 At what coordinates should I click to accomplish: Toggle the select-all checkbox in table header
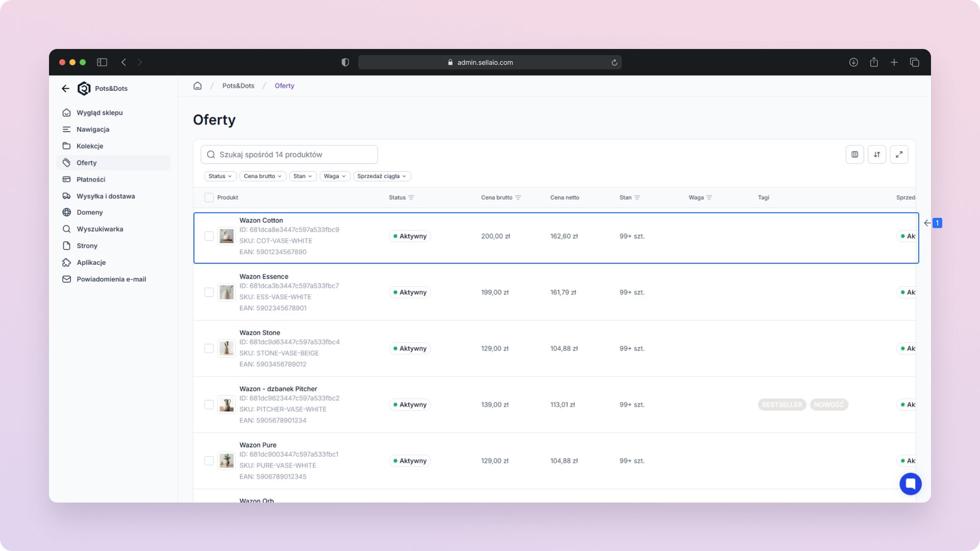pos(209,197)
